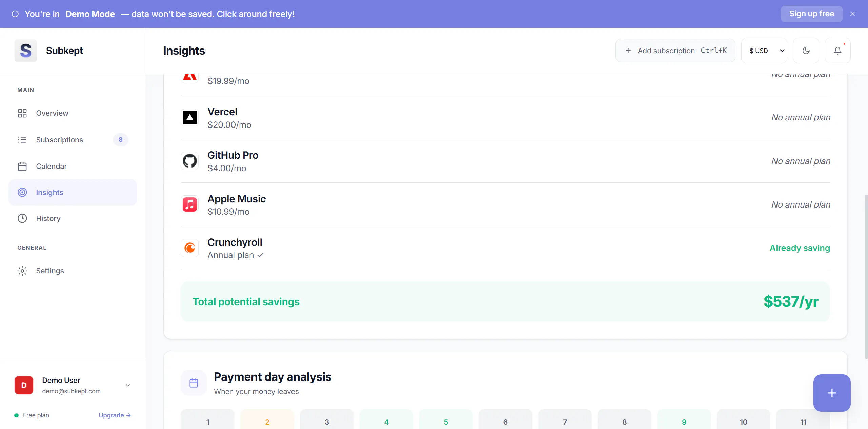Click the Payment day analysis calendar icon
Viewport: 868px width, 429px height.
[194, 383]
